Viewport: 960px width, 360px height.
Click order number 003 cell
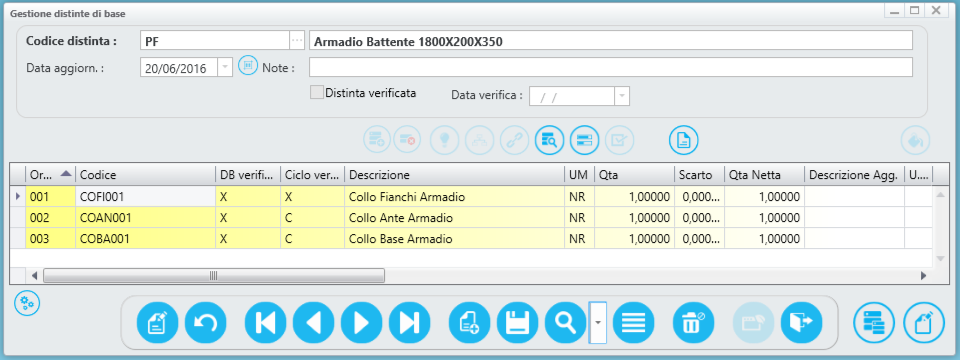(50, 239)
